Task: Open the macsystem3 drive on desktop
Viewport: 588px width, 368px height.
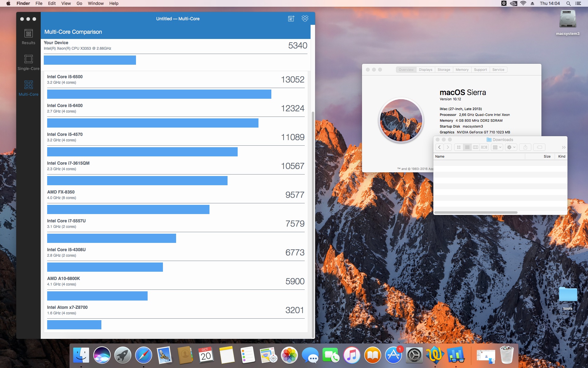Action: (567, 21)
